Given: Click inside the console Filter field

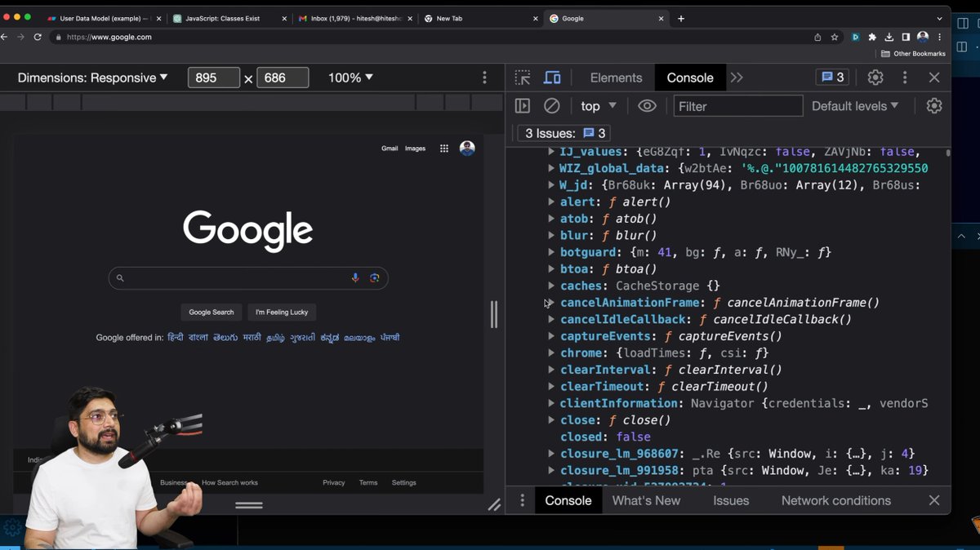Looking at the screenshot, I should point(737,105).
